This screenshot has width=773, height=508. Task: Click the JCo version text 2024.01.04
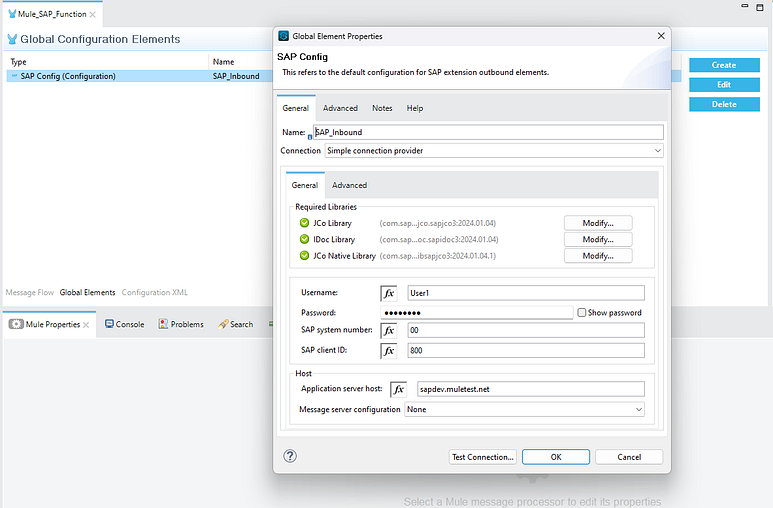tap(437, 223)
